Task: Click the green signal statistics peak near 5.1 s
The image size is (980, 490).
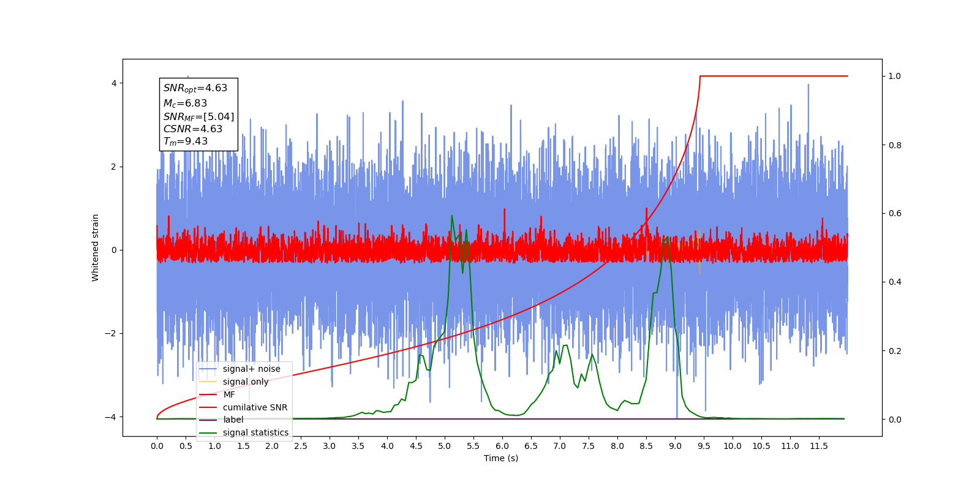Action: [x=452, y=216]
